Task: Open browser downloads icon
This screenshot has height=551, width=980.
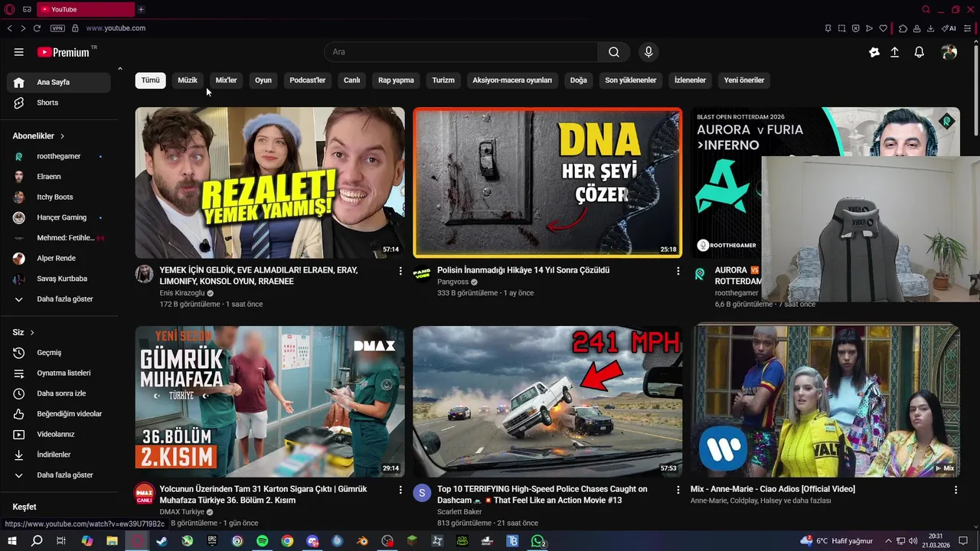Action: 930,28
